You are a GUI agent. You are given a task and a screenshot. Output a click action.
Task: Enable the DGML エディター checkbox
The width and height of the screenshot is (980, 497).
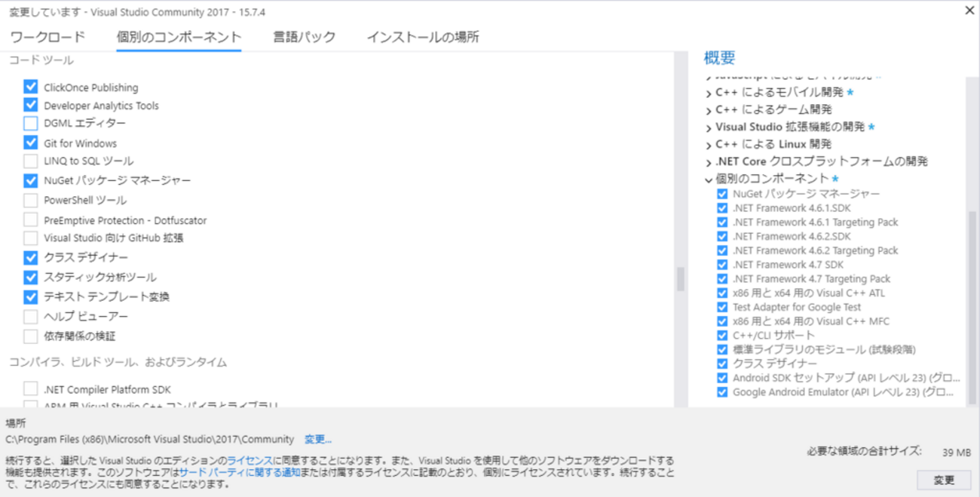(30, 123)
